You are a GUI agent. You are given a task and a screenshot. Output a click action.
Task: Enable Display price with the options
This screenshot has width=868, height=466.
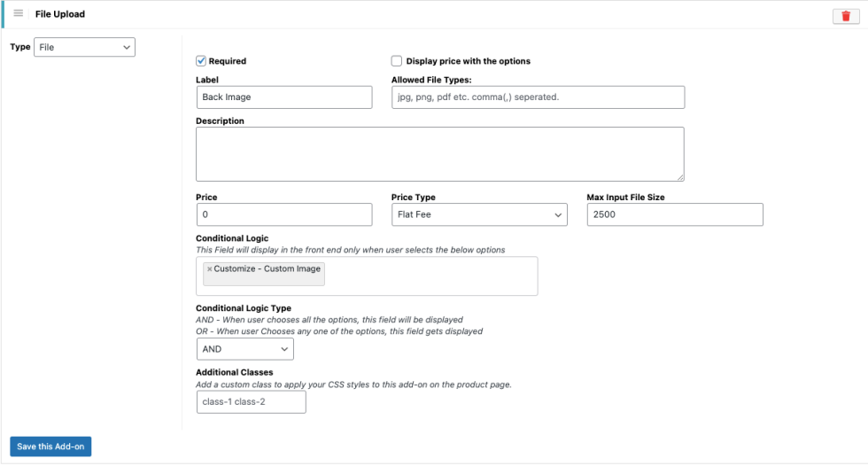(397, 61)
